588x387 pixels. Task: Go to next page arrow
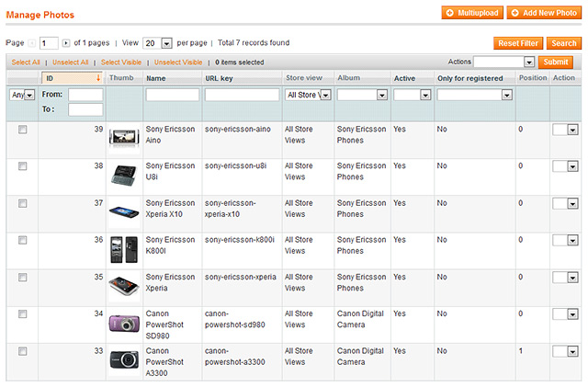[66, 43]
